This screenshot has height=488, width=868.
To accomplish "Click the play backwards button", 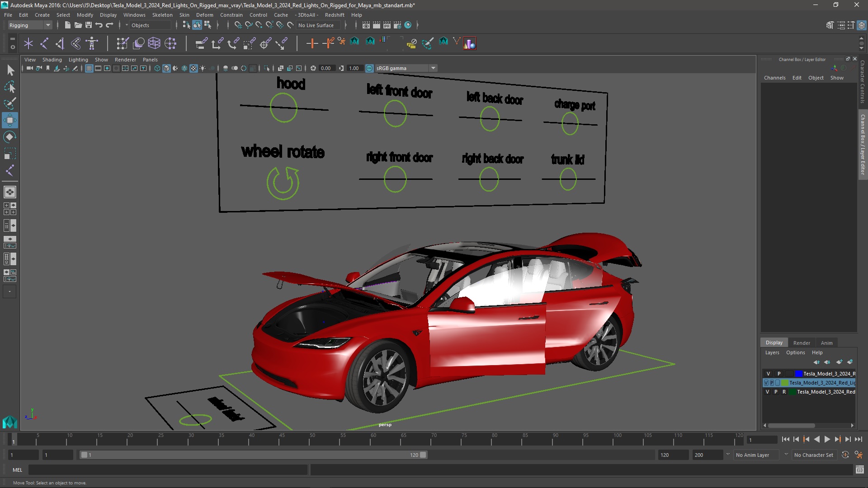I will point(816,439).
